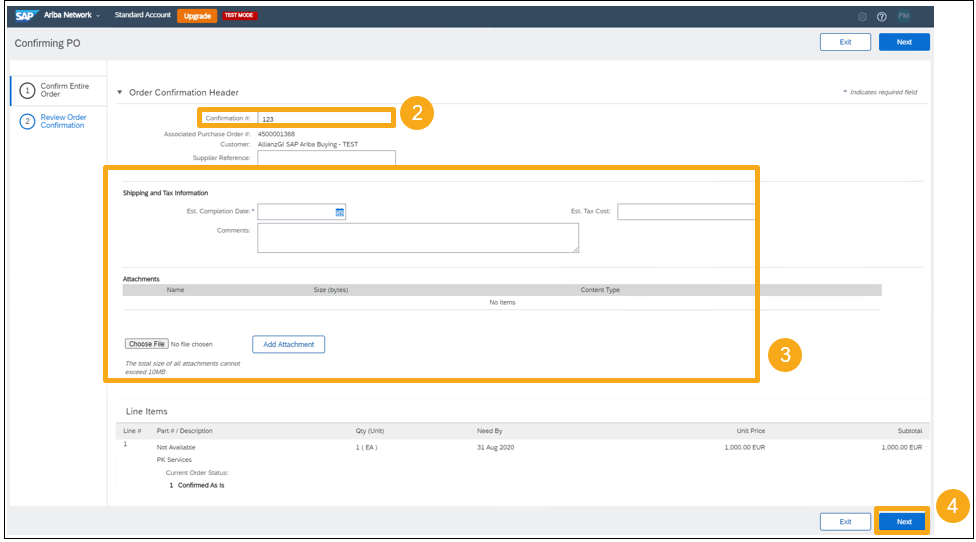Viewport: 976px width, 542px height.
Task: Open the settings gear icon in header
Action: point(862,17)
